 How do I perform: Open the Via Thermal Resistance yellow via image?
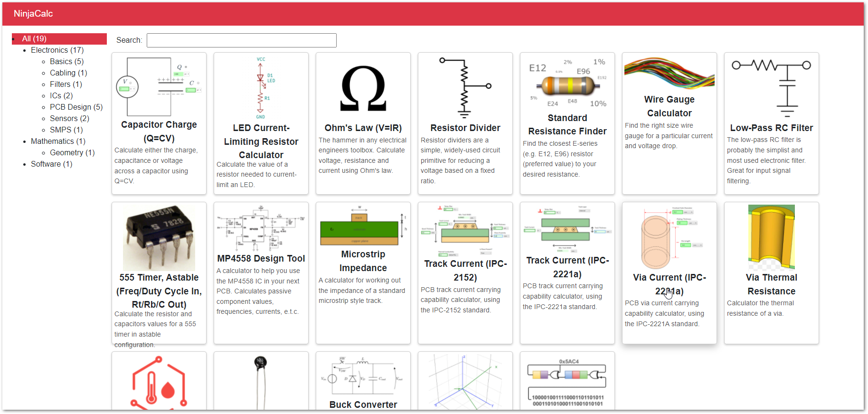[x=771, y=237]
